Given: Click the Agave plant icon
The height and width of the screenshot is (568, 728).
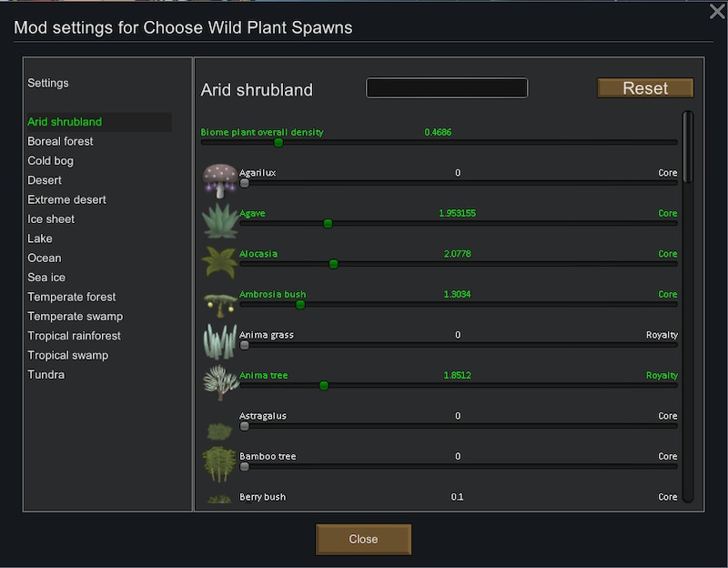Looking at the screenshot, I should pyautogui.click(x=220, y=220).
